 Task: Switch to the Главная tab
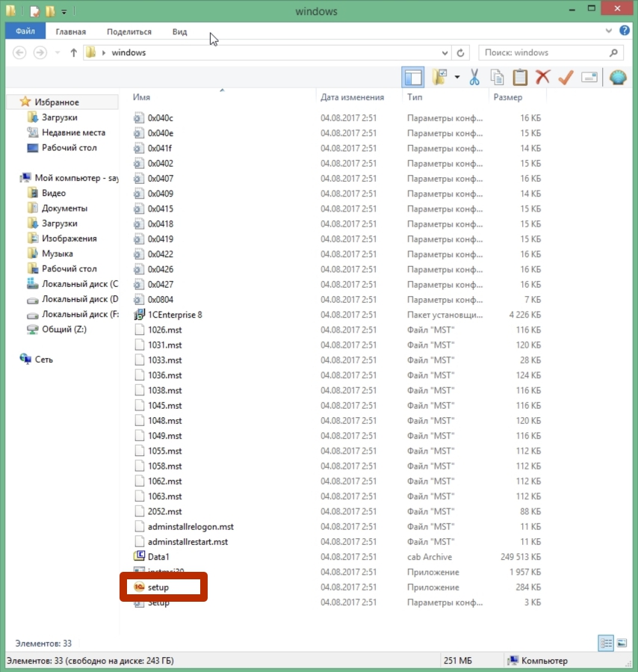tap(71, 31)
